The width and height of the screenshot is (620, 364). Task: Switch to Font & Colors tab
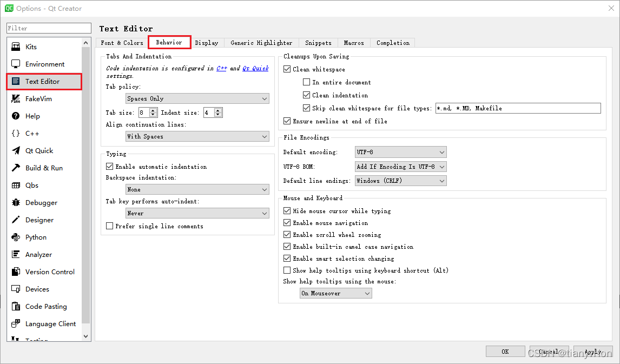point(122,43)
